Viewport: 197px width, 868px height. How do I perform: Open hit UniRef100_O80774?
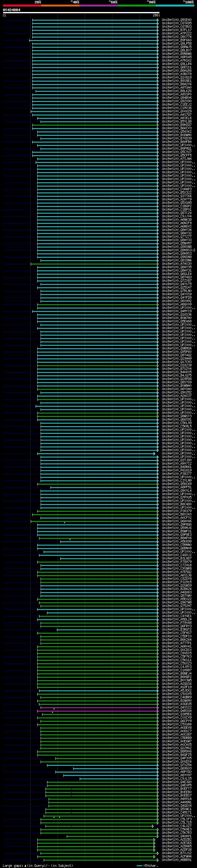tap(177, 37)
